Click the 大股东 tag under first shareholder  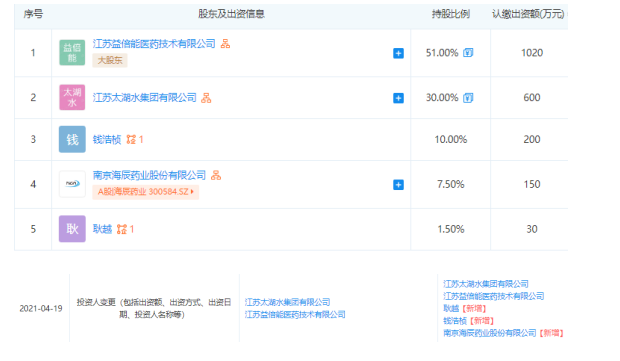pyautogui.click(x=110, y=60)
